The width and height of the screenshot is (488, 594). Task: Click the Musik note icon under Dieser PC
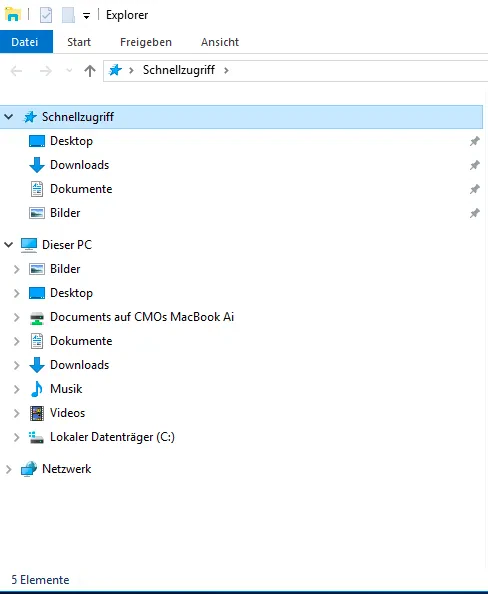tap(37, 389)
